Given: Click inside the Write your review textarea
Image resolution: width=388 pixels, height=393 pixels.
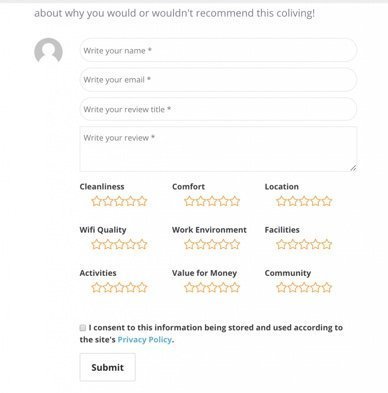Looking at the screenshot, I should 218,149.
